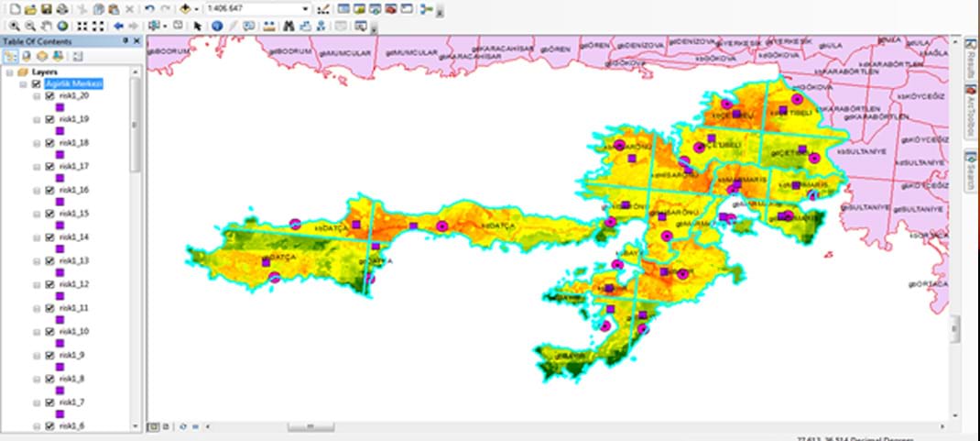980x441 pixels.
Task: Print the current map
Action: (x=62, y=9)
